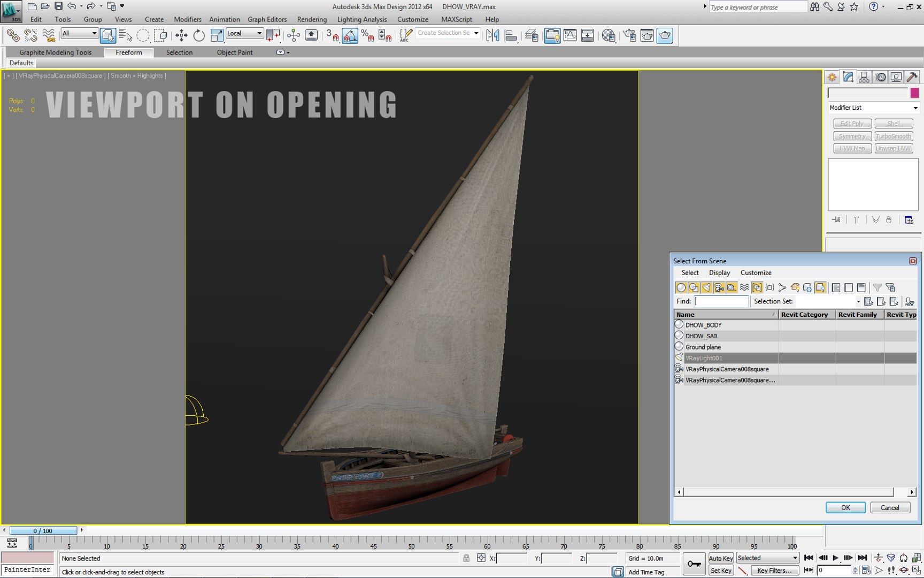Click the Select All icon in dialog
Viewport: 924px width, 578px height.
tap(836, 287)
